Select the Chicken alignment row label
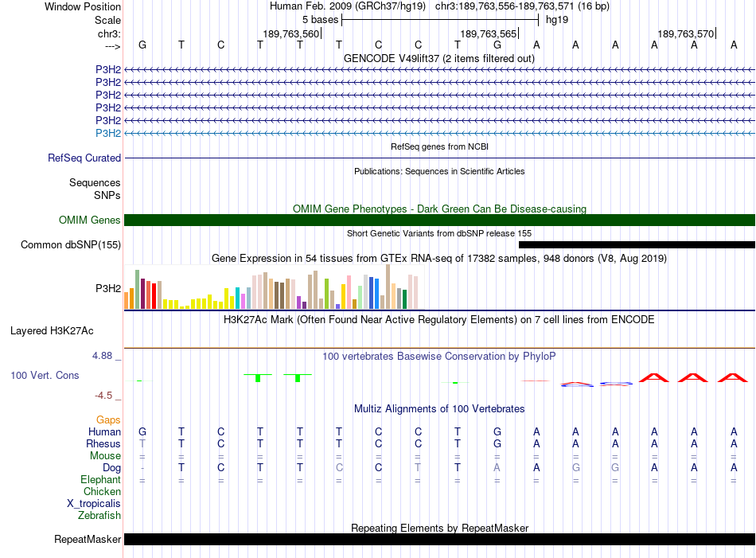Screen dimensions: 756x558 click(x=102, y=491)
